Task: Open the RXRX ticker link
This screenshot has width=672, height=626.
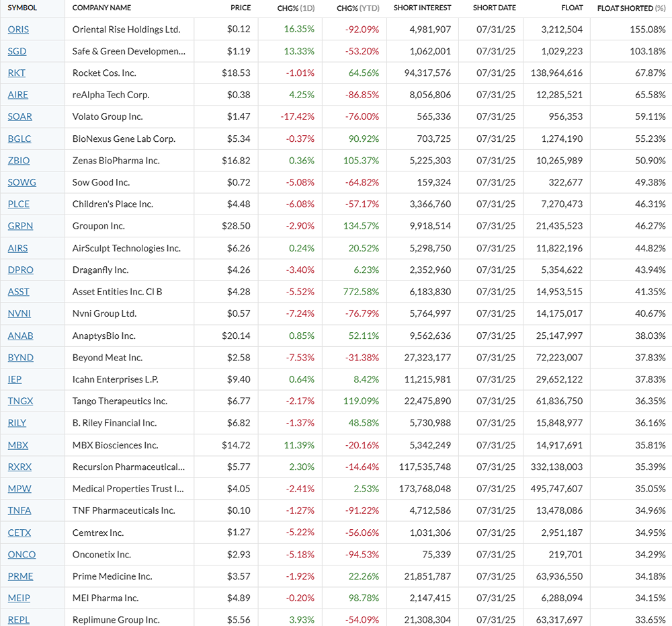Action: [19, 467]
